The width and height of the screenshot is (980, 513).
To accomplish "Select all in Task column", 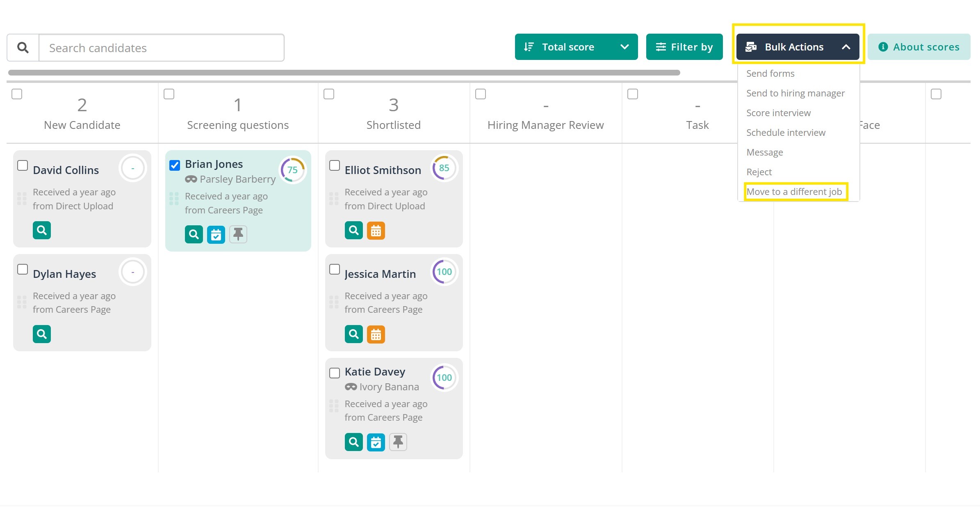I will pos(633,94).
